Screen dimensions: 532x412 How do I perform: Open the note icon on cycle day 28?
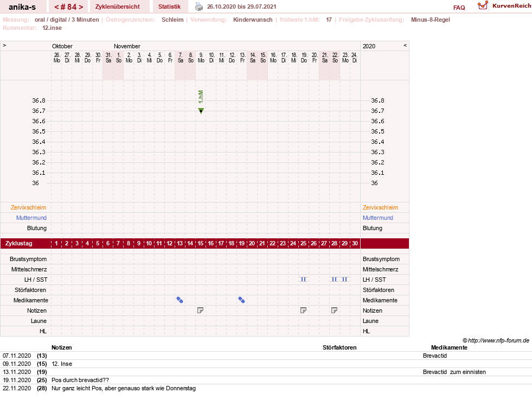pyautogui.click(x=334, y=310)
